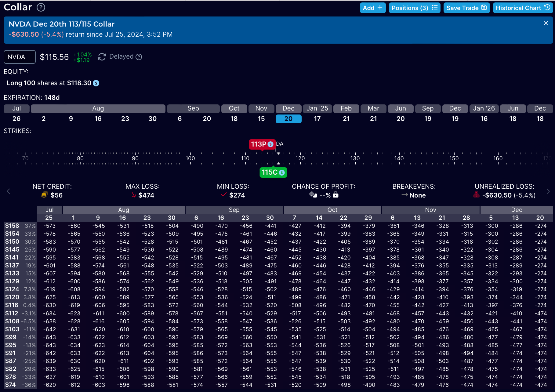Select the Jan '26 16 expiration date
This screenshot has width=555, height=392.
pyautogui.click(x=484, y=119)
